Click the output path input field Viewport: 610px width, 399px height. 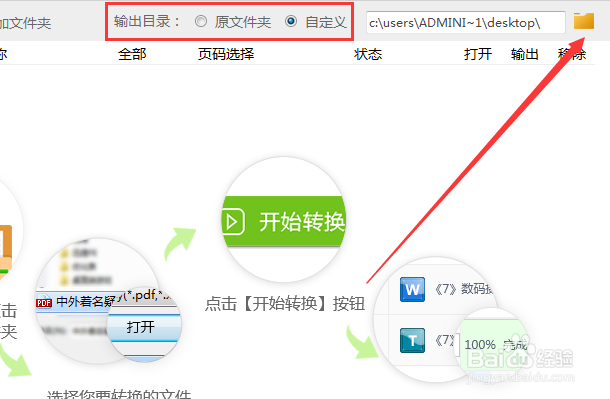(x=466, y=23)
